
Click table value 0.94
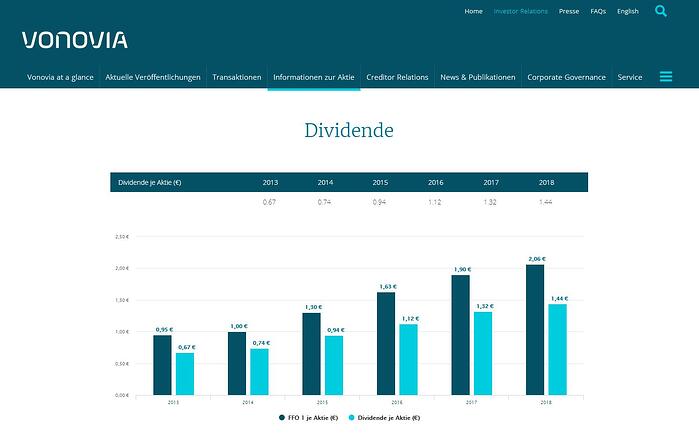[x=379, y=202]
